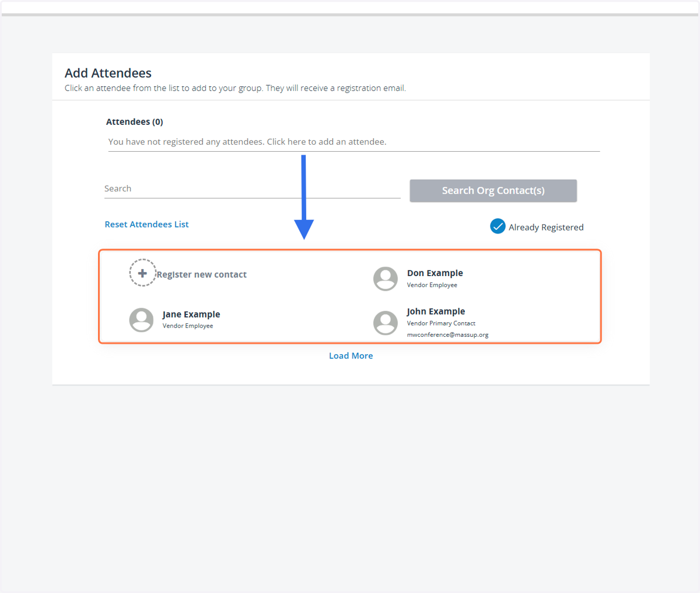Screen dimensions: 700x593
Task: Click the Don Example name
Action: click(435, 273)
